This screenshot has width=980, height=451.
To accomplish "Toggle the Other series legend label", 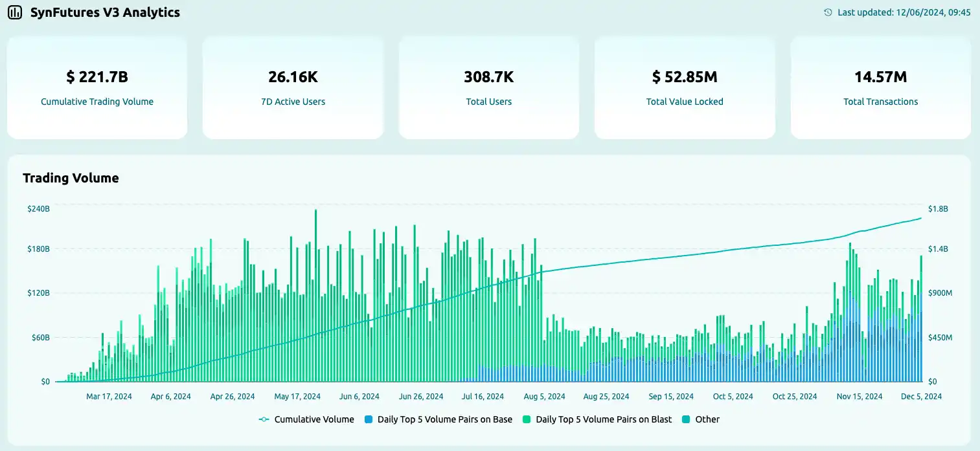I will tap(707, 419).
